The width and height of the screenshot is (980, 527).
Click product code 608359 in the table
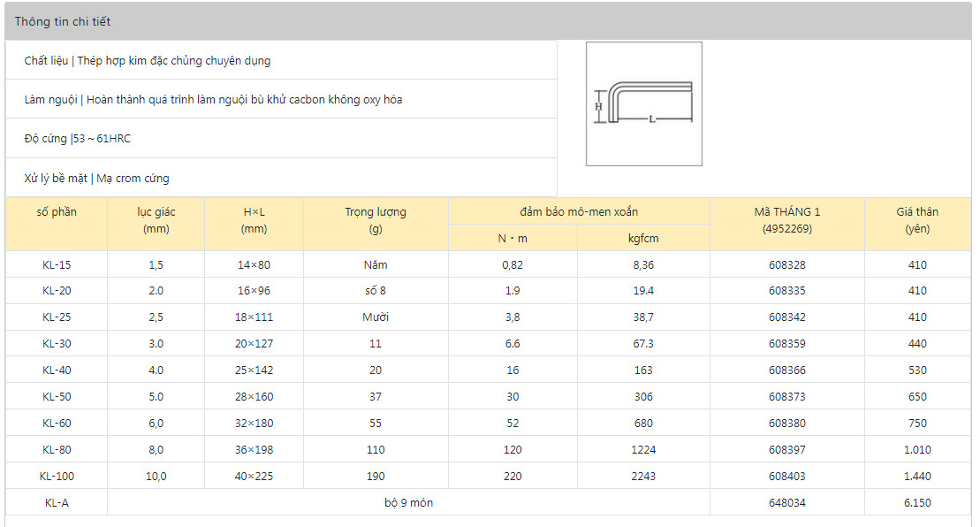pyautogui.click(x=786, y=344)
